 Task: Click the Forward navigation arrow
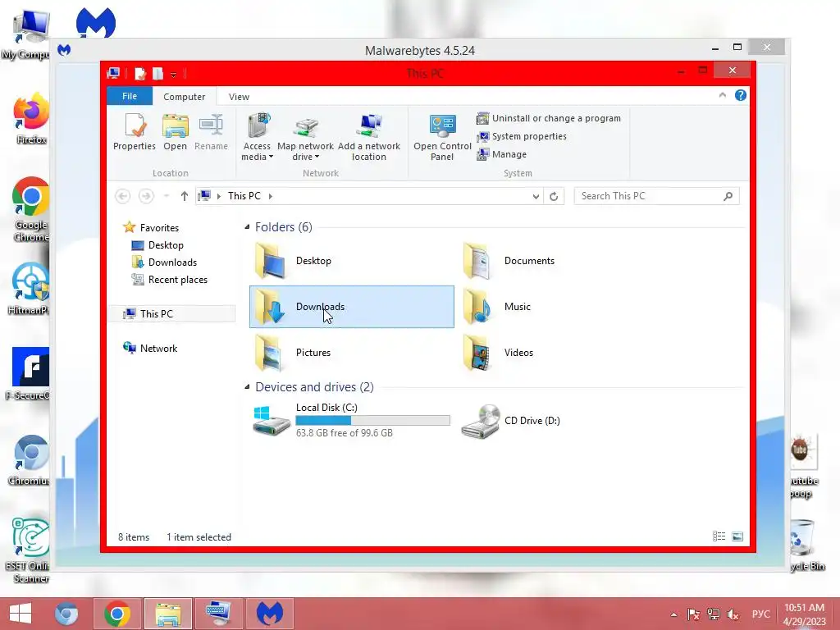pyautogui.click(x=146, y=196)
